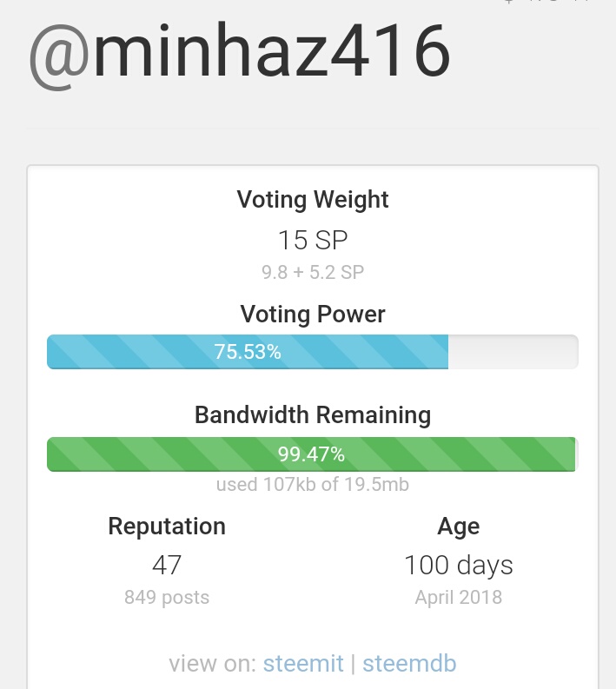
Task: Click the reputation score 47
Action: [x=167, y=565]
